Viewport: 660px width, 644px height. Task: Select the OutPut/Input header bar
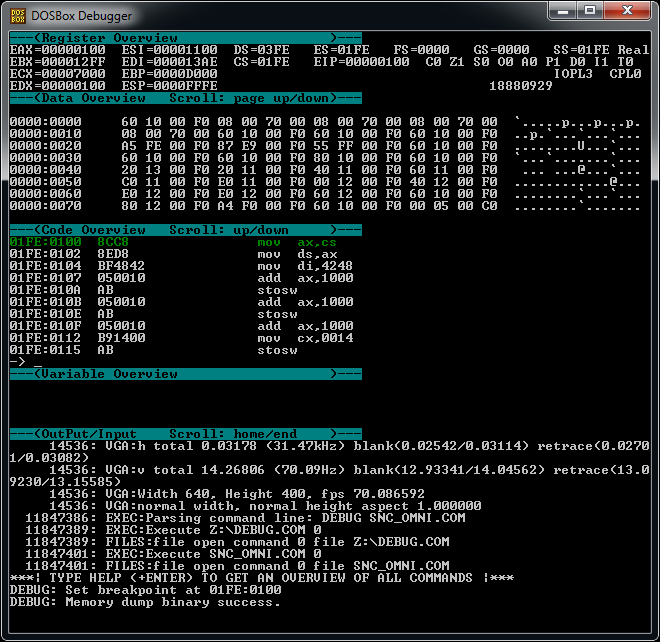pyautogui.click(x=185, y=434)
